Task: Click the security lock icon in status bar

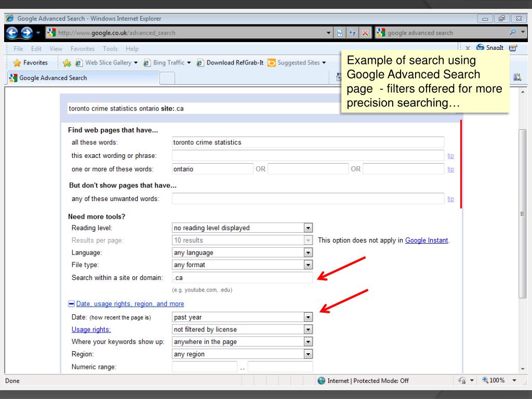Action: pyautogui.click(x=462, y=381)
